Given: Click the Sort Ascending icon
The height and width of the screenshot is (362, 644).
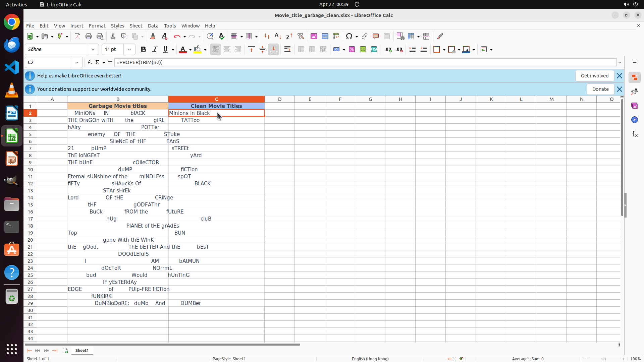Looking at the screenshot, I should [x=278, y=36].
